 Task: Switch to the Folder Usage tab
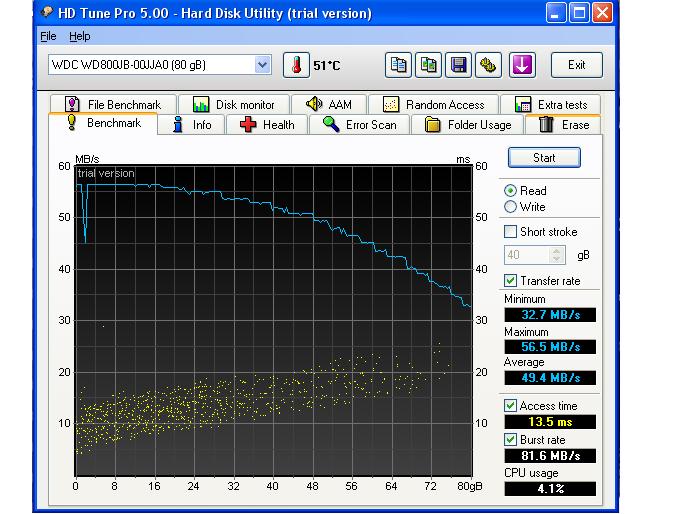point(468,125)
